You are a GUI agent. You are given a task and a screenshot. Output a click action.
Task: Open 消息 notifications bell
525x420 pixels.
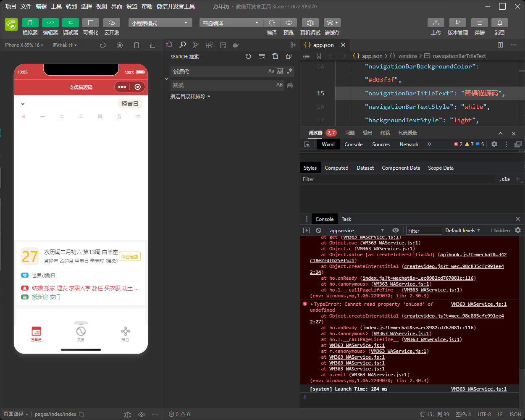(500, 23)
